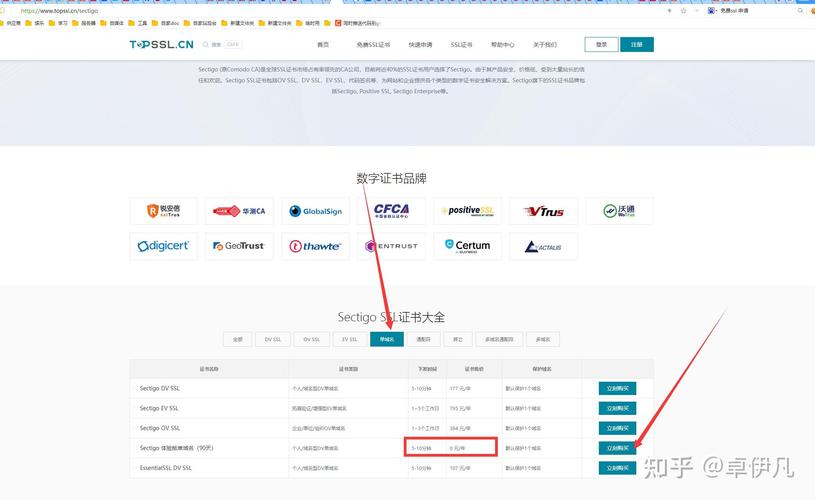
Task: Bookmark page with the star icon
Action: tap(683, 10)
